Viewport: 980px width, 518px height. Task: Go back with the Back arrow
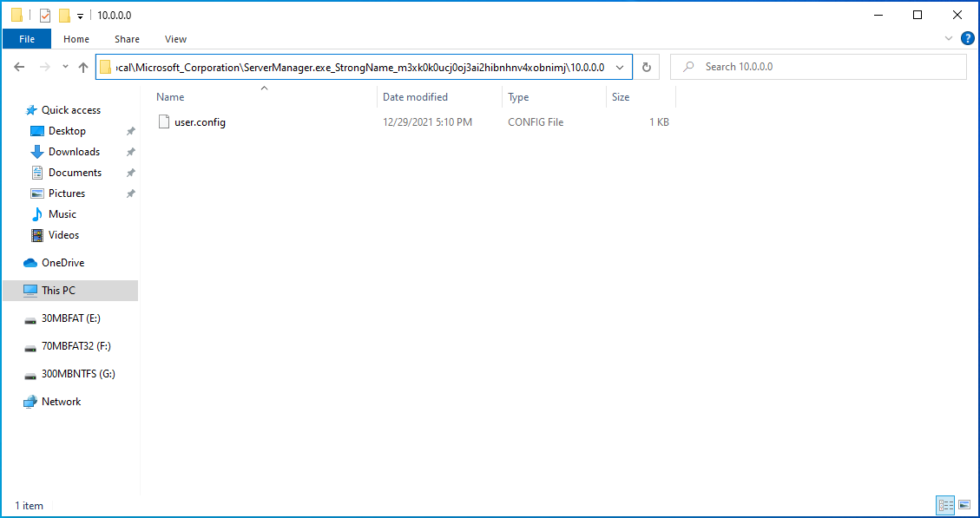(x=19, y=67)
